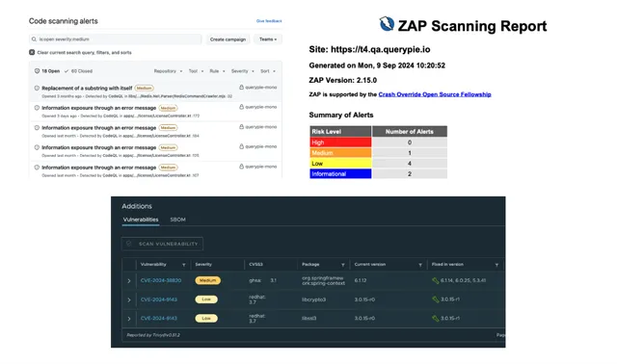Image resolution: width=617 pixels, height=364 pixels.
Task: Click the ZAP logo beside Scanning Report title
Action: [387, 24]
